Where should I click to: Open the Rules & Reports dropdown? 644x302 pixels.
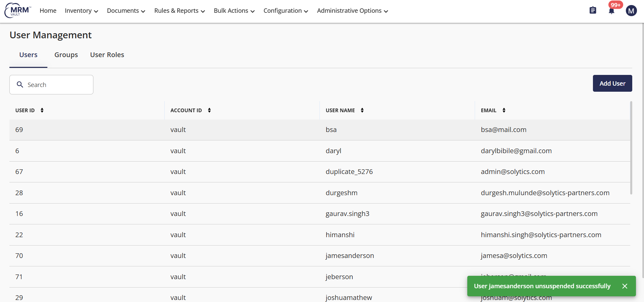[x=179, y=11]
